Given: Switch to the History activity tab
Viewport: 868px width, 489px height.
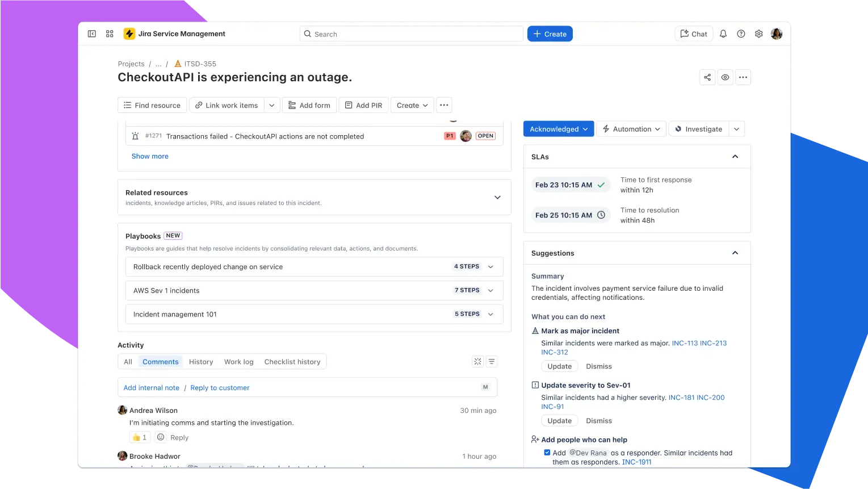Looking at the screenshot, I should (x=201, y=362).
